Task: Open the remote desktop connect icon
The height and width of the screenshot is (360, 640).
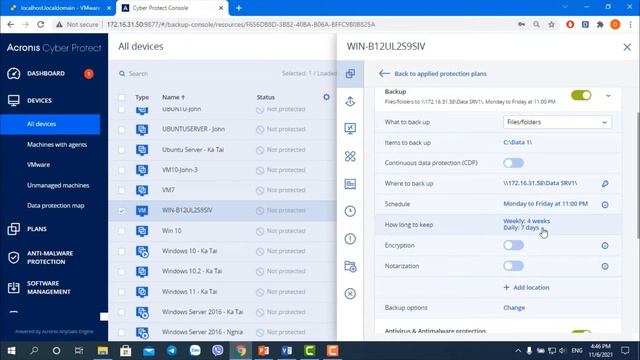Action: point(350,129)
